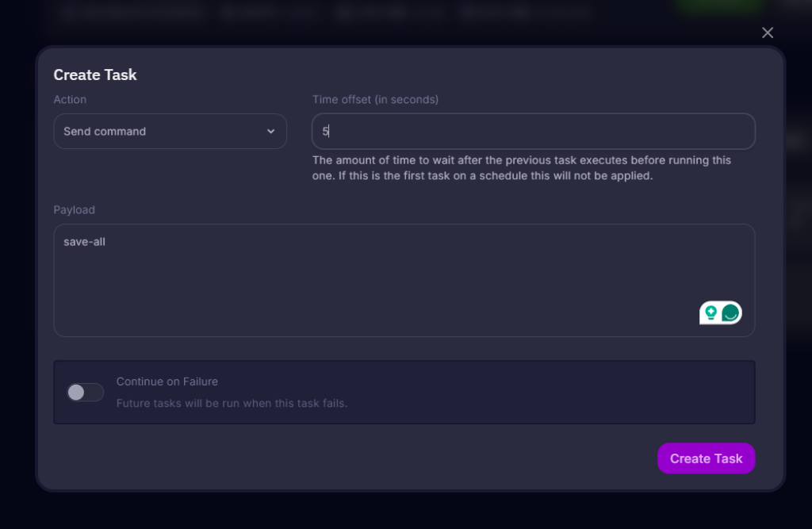
Task: Submit with the purple Create Task button
Action: tap(706, 458)
